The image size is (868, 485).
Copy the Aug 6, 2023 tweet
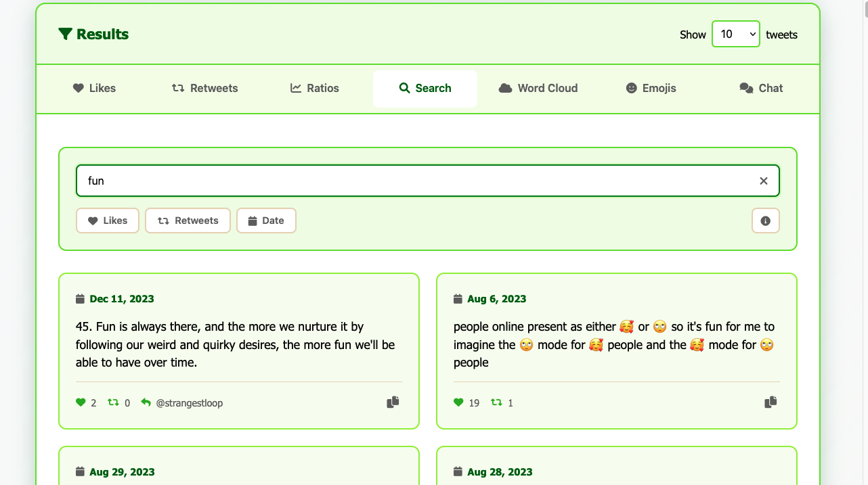pyautogui.click(x=771, y=402)
